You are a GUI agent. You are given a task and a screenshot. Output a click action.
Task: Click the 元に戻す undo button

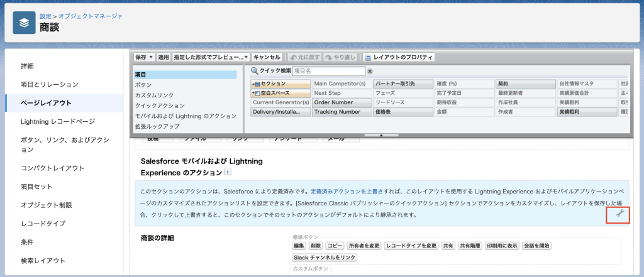coord(304,57)
